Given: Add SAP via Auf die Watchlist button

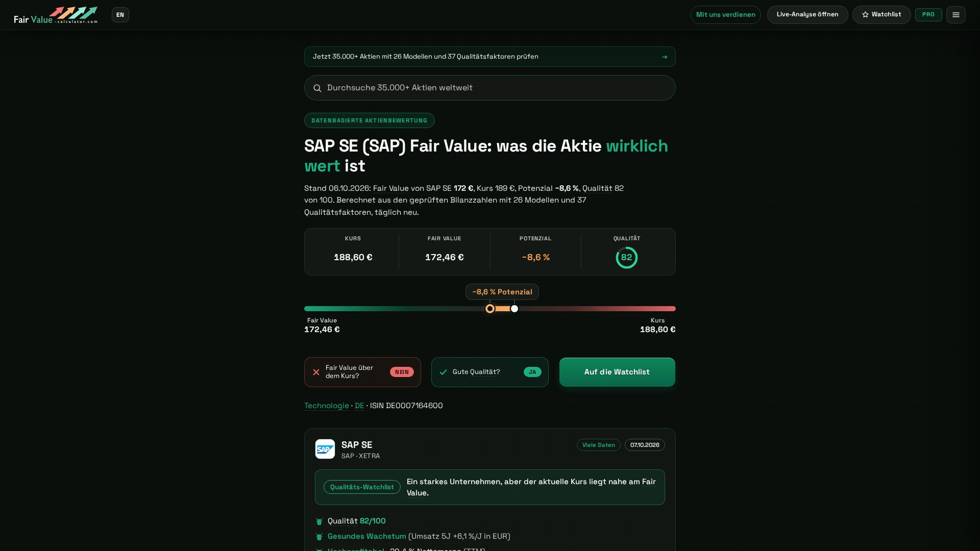Looking at the screenshot, I should 617,372.
